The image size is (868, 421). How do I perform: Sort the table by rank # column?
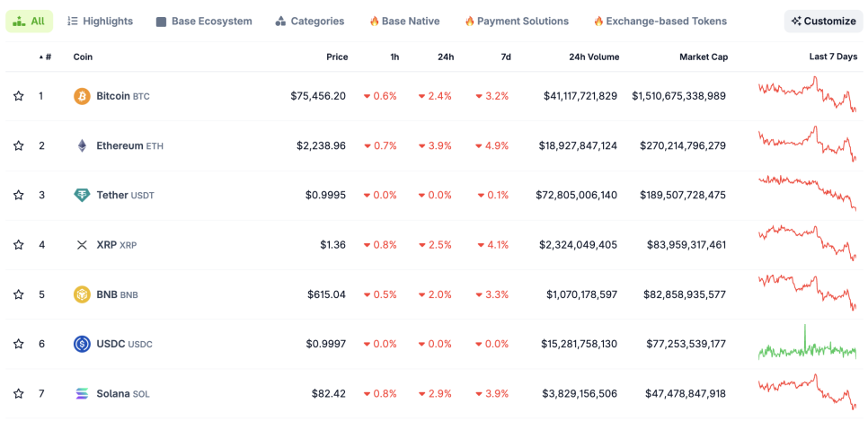[45, 57]
